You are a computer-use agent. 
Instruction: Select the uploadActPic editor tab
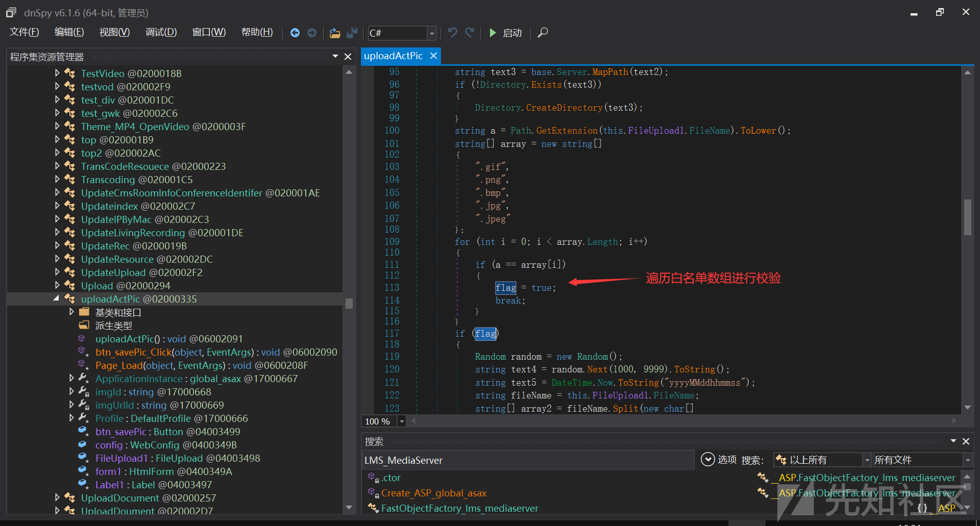[394, 56]
